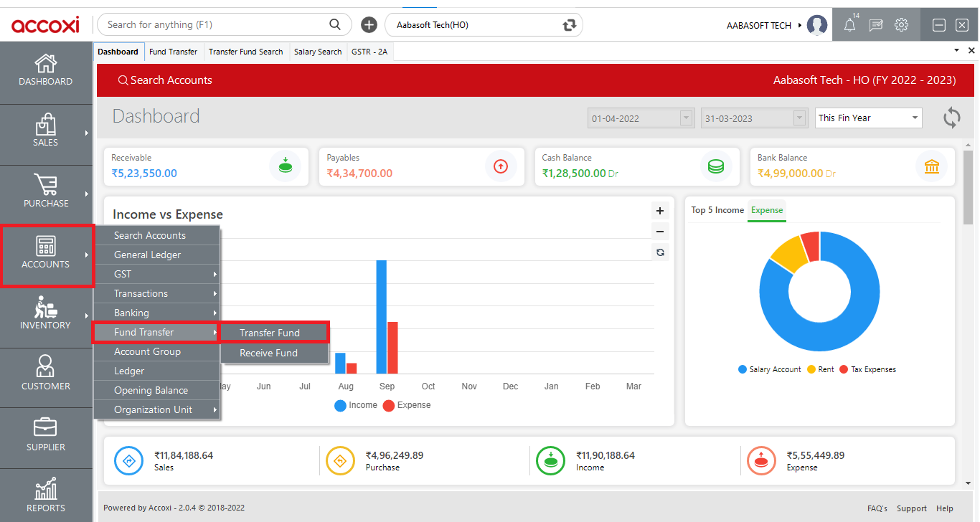This screenshot has width=980, height=522.
Task: Open the Sales module shopping bag icon
Action: click(46, 125)
